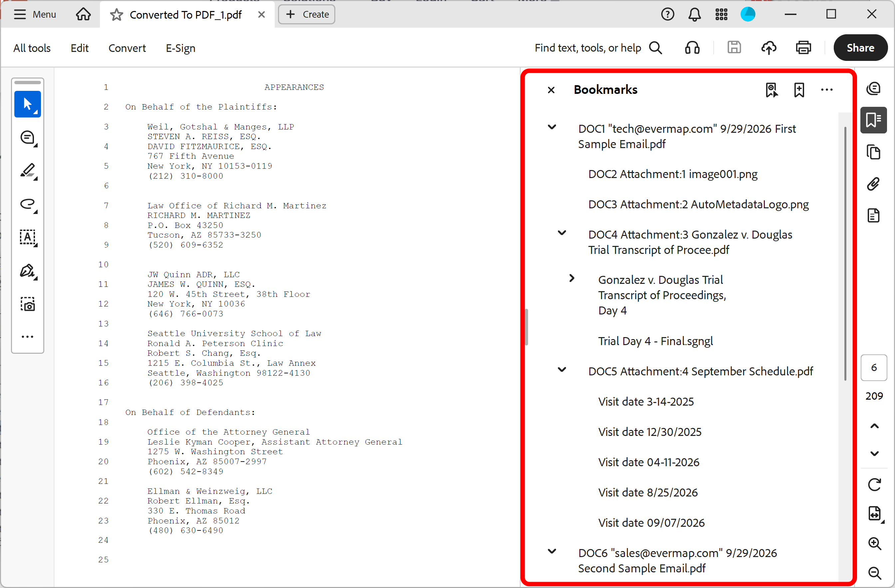Activate the Snapshot capture tool
Viewport: 895px width, 588px height.
pyautogui.click(x=27, y=304)
